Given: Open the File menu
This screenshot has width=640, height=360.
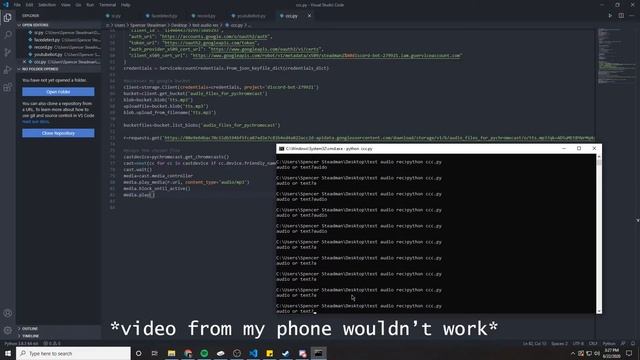Looking at the screenshot, I should coord(17,5).
